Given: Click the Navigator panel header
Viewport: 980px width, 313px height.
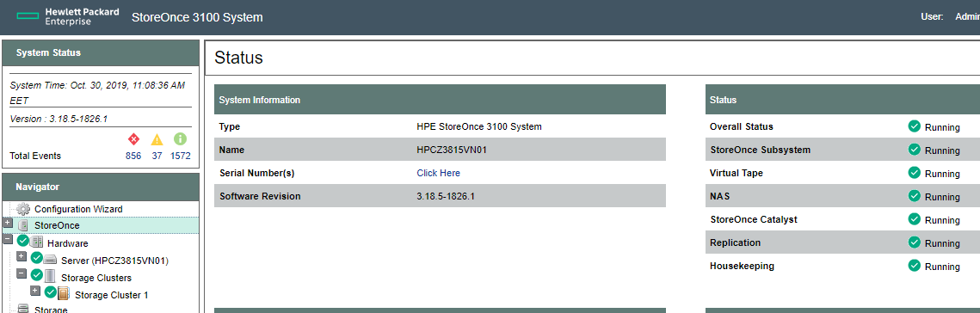Looking at the screenshot, I should [x=101, y=187].
